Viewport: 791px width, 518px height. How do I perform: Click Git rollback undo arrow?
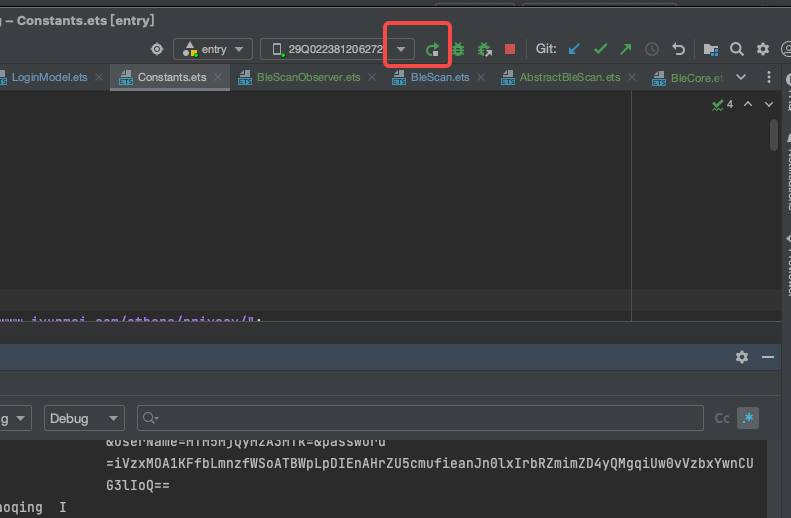click(679, 49)
